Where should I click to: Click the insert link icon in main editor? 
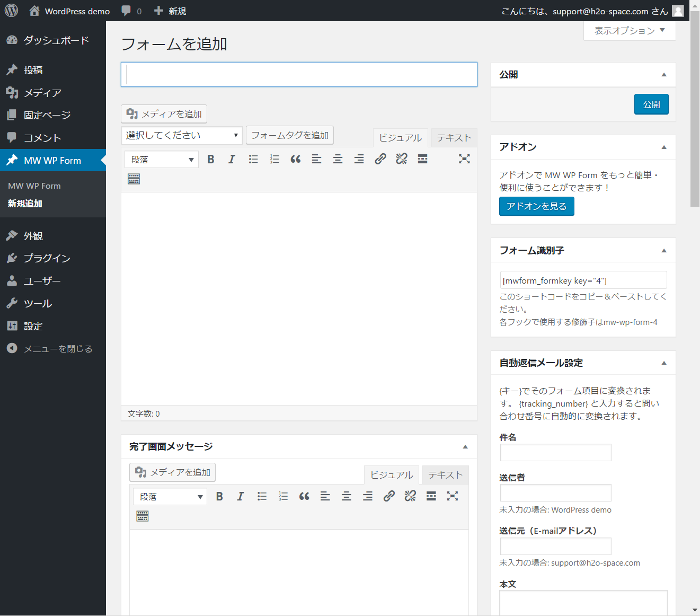pos(380,159)
